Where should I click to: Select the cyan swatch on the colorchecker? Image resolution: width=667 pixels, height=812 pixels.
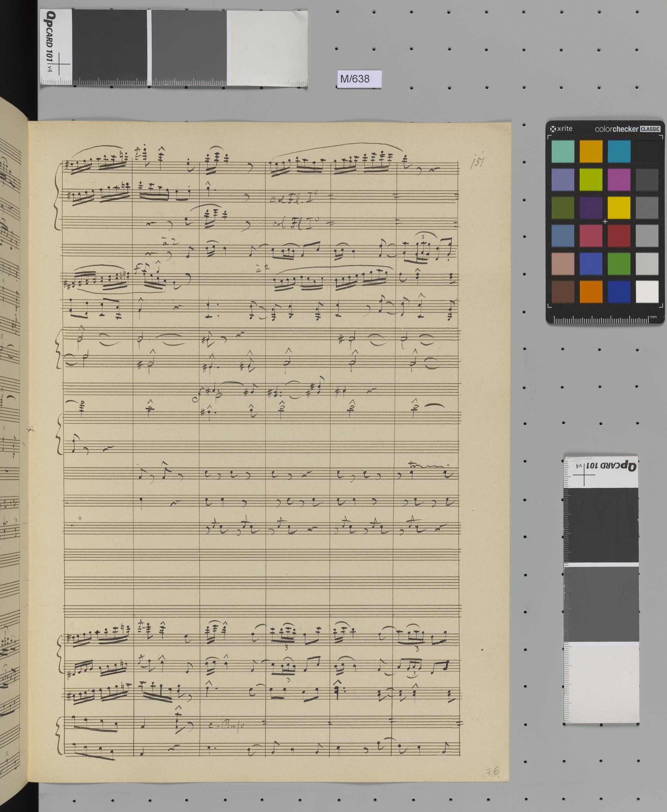[x=619, y=151]
